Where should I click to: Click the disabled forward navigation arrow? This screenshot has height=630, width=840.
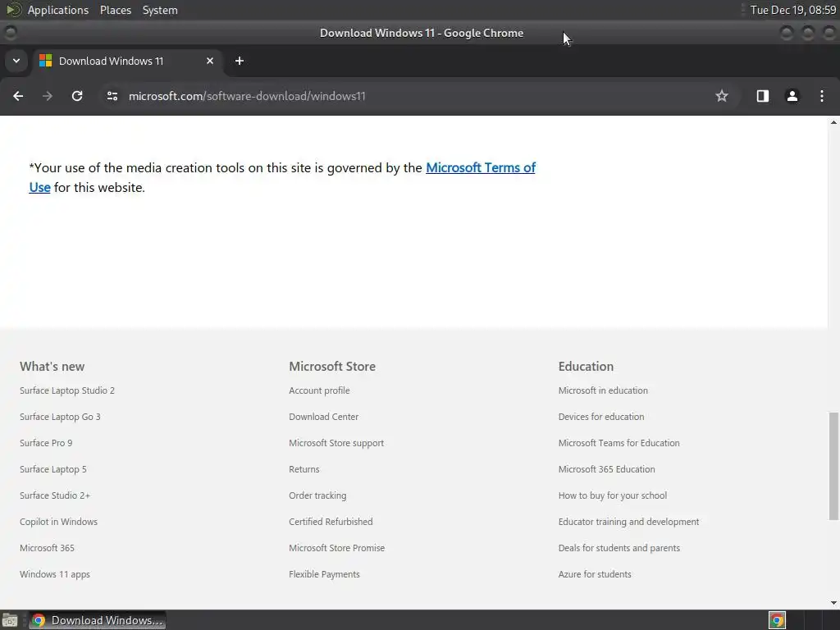[x=48, y=96]
